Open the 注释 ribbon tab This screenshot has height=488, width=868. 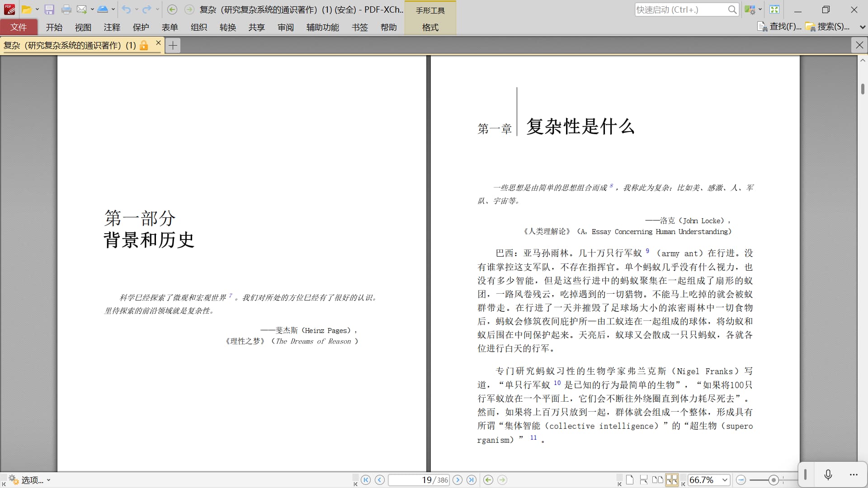(x=112, y=28)
